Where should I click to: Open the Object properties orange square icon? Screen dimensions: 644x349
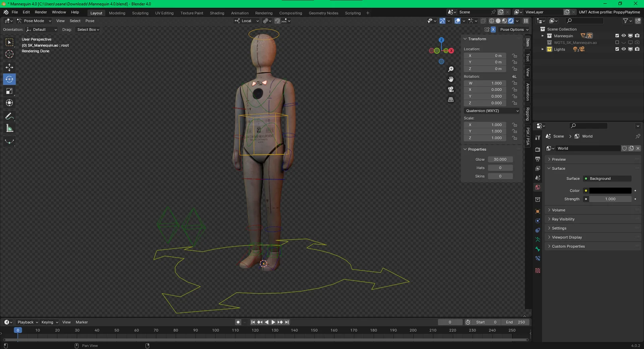click(538, 211)
